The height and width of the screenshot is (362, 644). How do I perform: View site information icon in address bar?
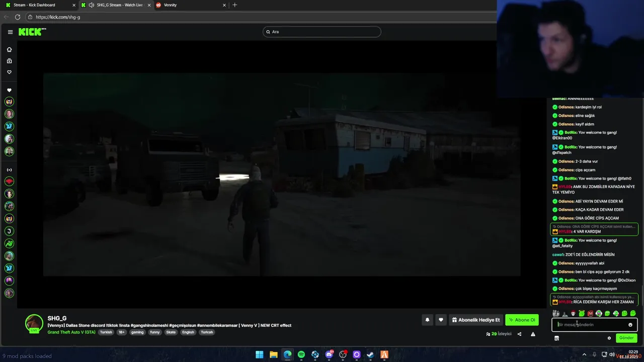[30, 17]
